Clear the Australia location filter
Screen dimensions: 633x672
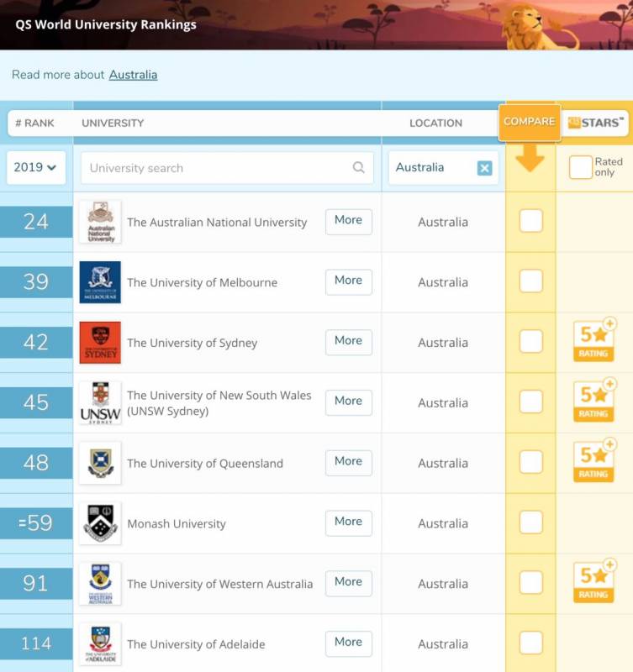coord(484,168)
